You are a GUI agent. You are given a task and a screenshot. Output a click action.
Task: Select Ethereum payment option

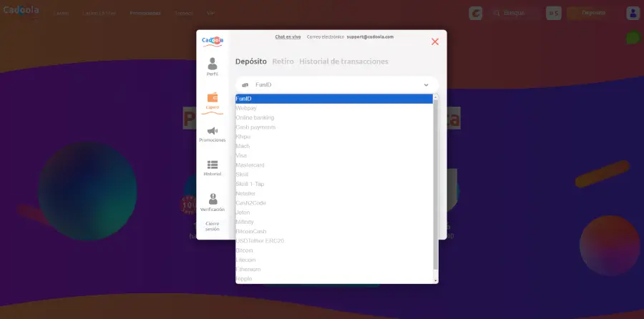point(334,270)
